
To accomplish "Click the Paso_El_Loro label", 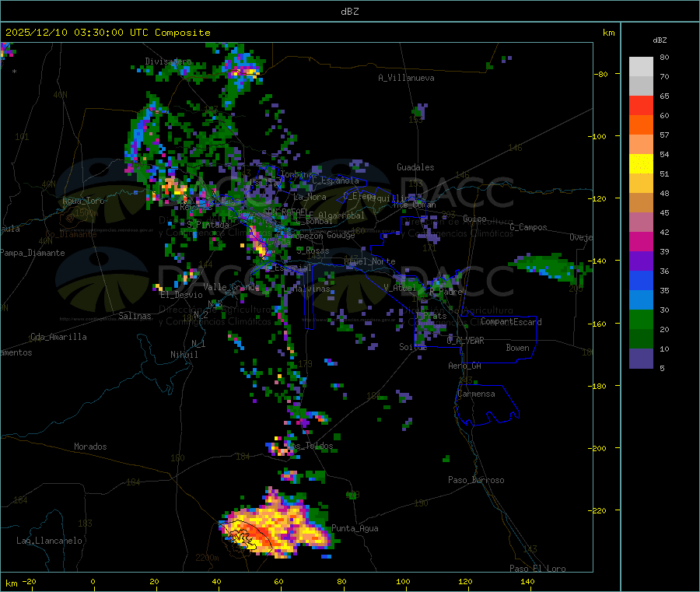I will pos(538,569).
